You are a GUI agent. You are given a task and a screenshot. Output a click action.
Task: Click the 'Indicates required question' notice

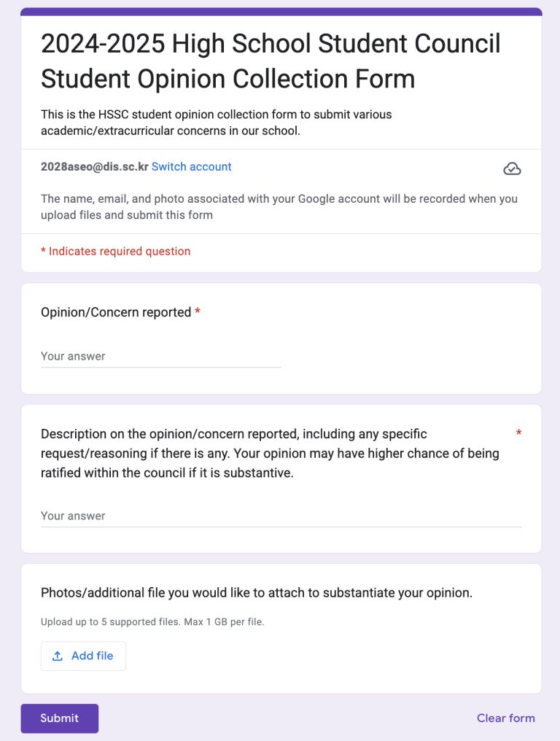[115, 252]
